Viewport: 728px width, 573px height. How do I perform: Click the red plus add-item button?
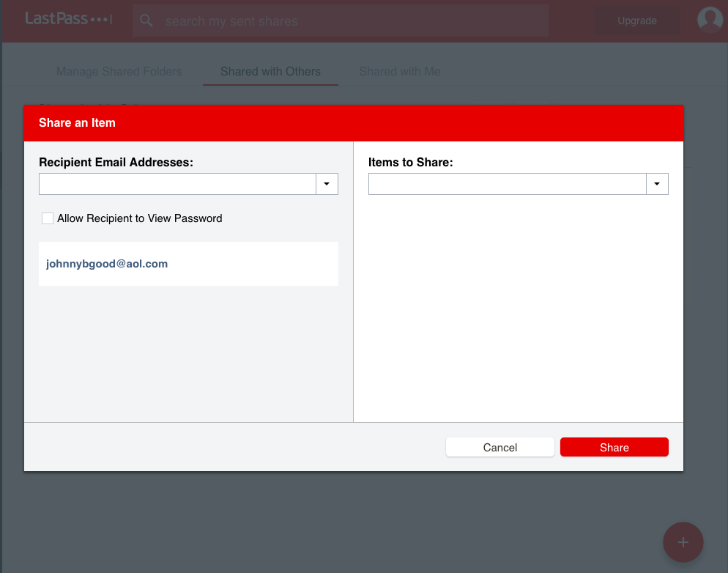click(x=683, y=542)
